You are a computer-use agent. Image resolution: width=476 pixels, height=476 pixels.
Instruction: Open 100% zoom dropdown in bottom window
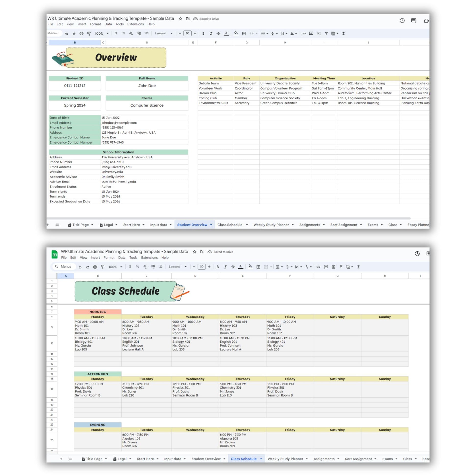115,267
